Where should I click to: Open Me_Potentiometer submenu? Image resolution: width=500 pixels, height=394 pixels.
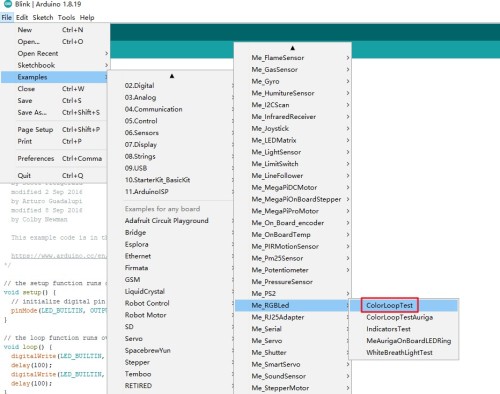pos(293,270)
